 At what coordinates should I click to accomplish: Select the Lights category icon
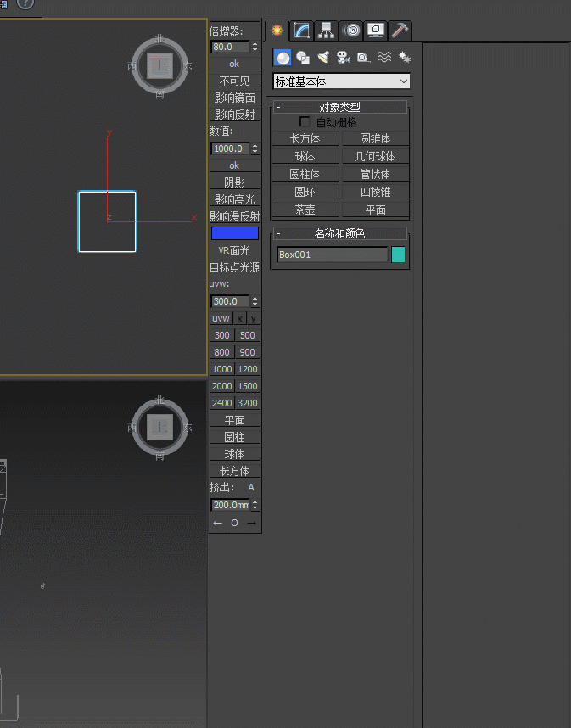click(323, 58)
